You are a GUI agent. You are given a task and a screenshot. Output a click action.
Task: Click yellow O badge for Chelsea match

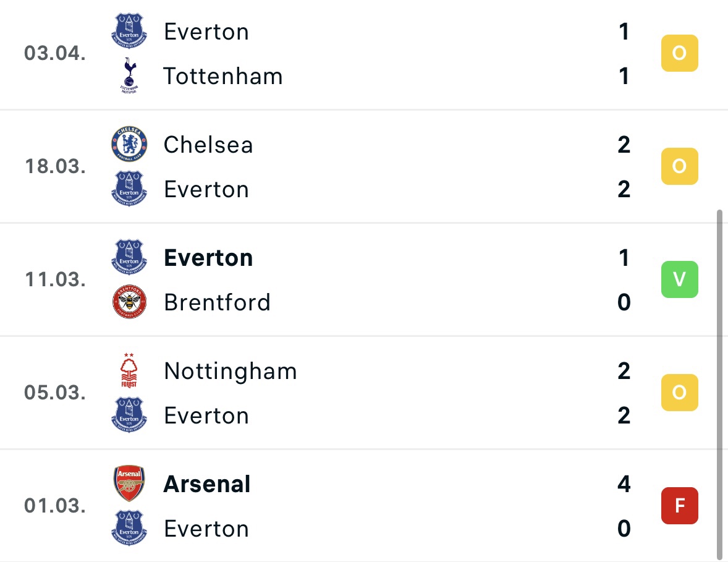(680, 166)
